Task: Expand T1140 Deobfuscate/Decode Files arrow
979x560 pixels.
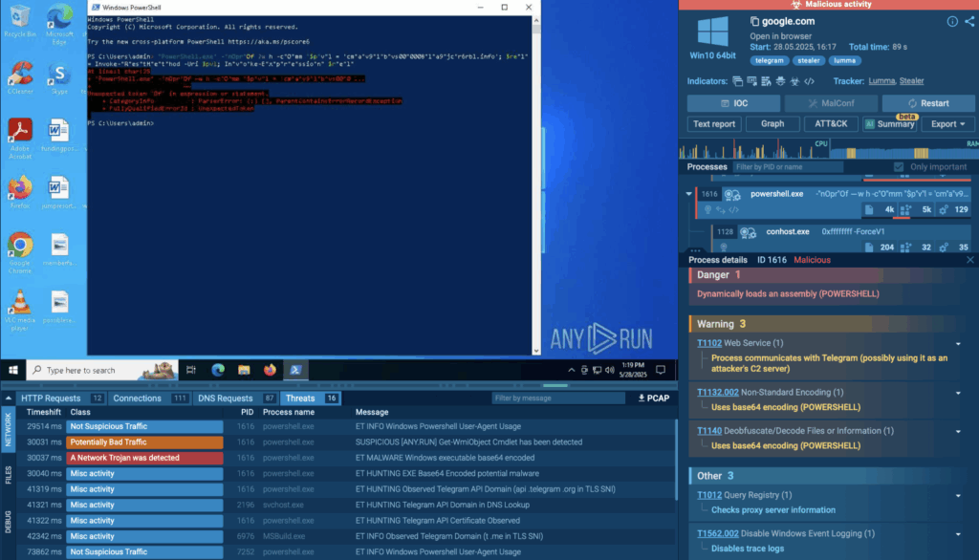Action: 958,431
